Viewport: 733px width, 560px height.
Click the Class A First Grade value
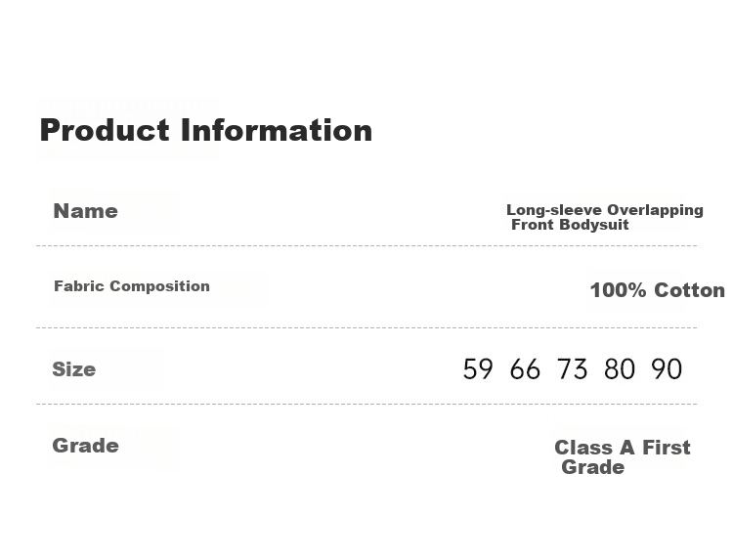click(623, 457)
